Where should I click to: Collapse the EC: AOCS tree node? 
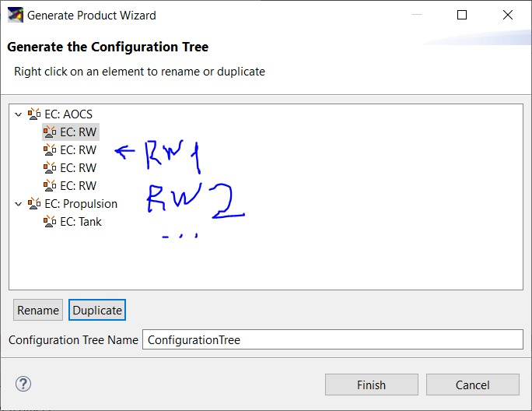click(19, 114)
